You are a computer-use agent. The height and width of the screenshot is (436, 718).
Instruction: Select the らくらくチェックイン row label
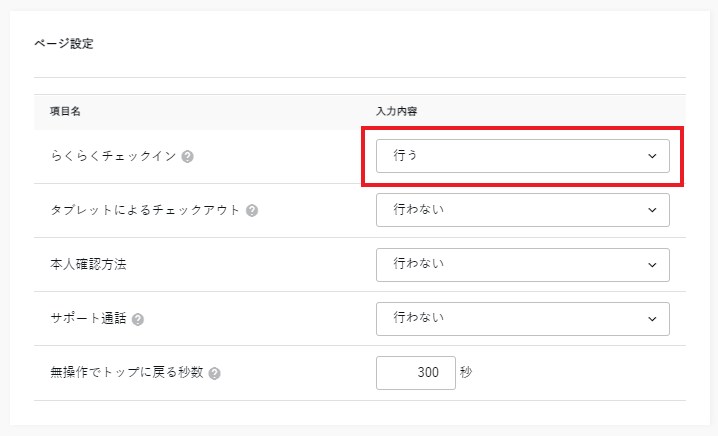[x=113, y=156]
